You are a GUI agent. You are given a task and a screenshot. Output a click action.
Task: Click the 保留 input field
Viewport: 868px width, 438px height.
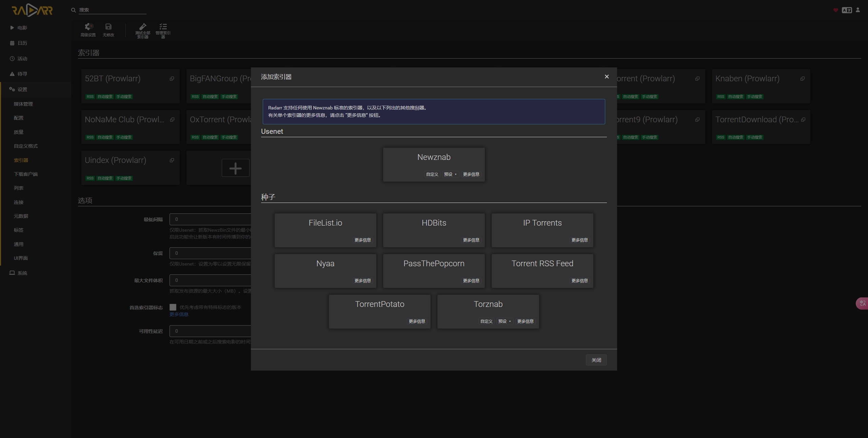coord(210,253)
